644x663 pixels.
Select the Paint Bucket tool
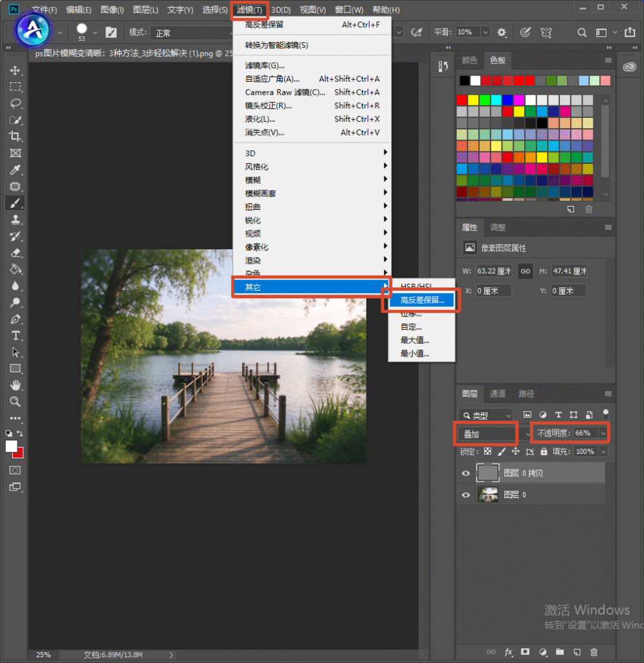pyautogui.click(x=16, y=269)
